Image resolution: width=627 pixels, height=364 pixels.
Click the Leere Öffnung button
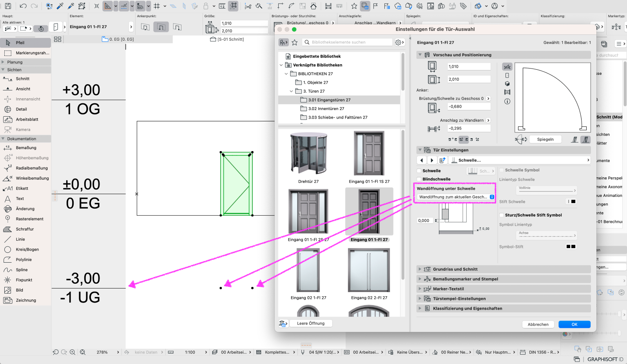point(311,323)
